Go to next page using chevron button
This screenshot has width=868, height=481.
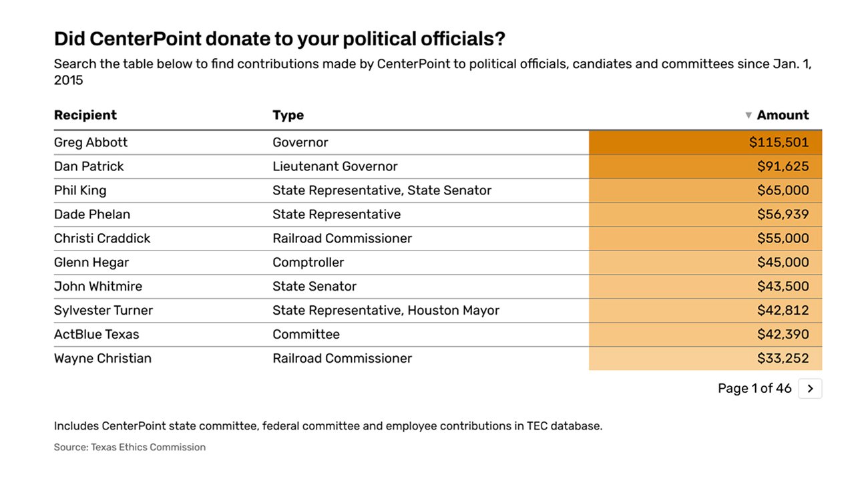tap(810, 389)
